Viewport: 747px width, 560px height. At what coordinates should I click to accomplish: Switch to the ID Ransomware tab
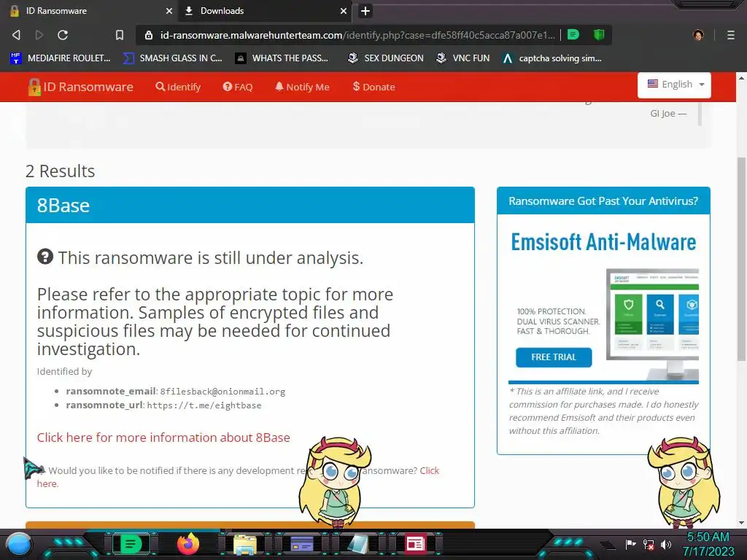(90, 11)
